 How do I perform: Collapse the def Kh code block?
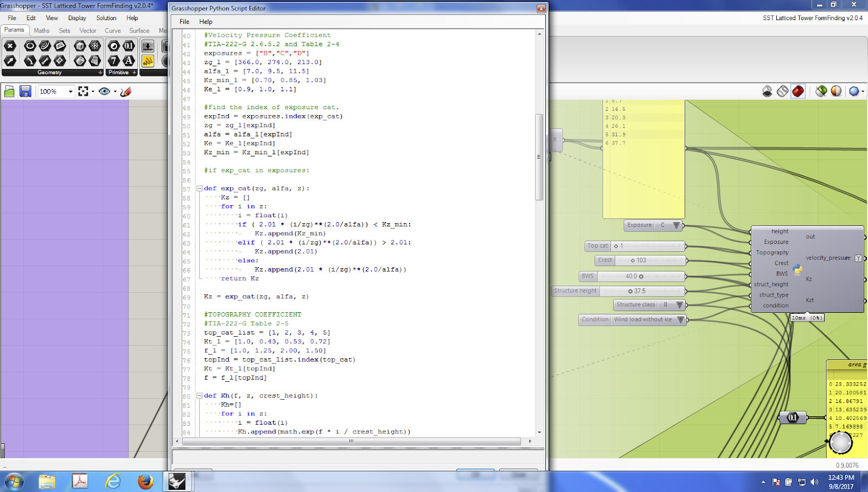click(199, 396)
